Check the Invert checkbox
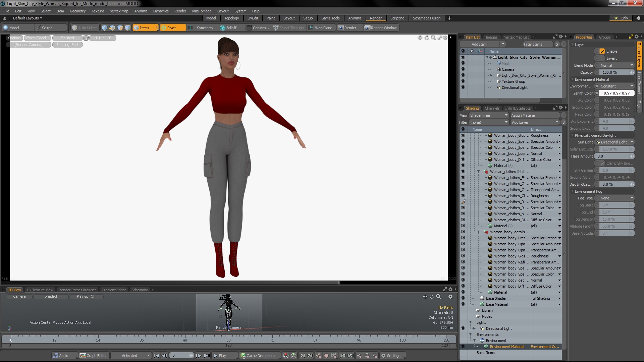Viewport: 644px width, 362px height. tap(602, 58)
